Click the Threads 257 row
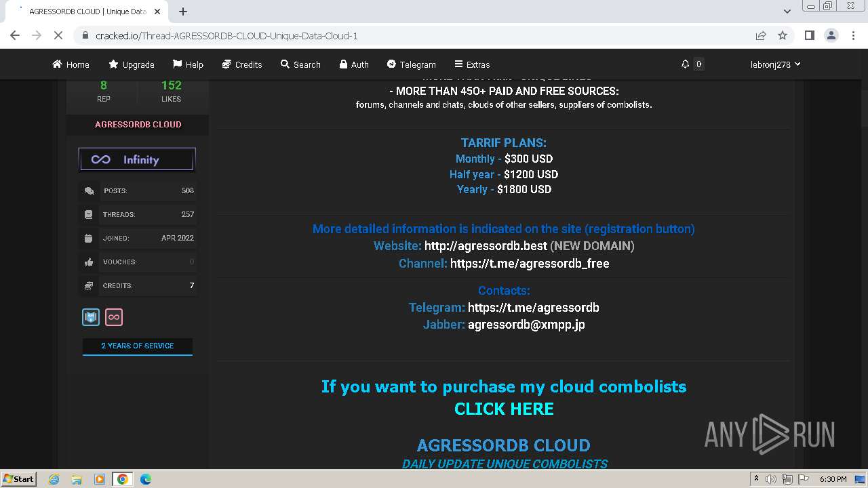 (x=138, y=215)
